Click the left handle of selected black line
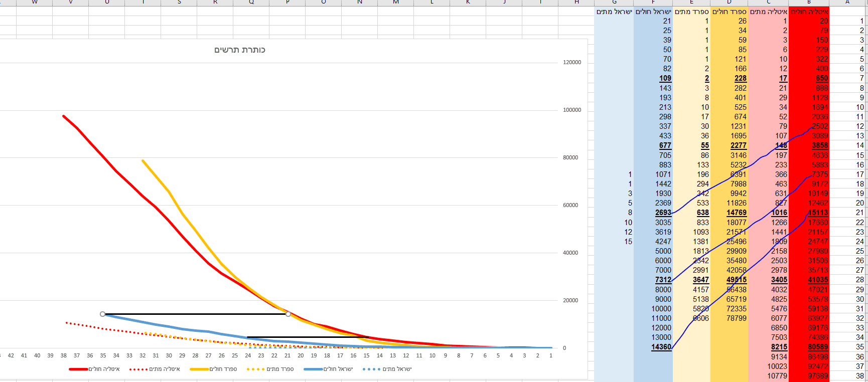This screenshot has width=868, height=382. (x=102, y=314)
